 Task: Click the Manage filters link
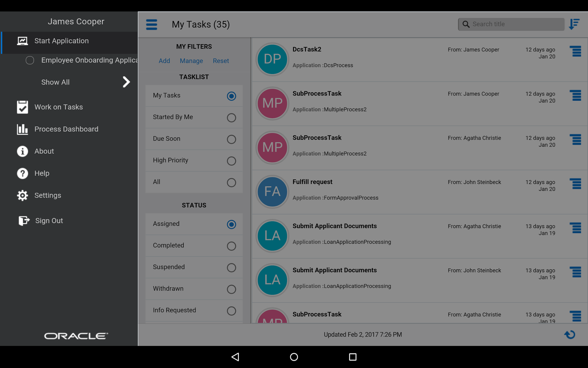point(191,61)
